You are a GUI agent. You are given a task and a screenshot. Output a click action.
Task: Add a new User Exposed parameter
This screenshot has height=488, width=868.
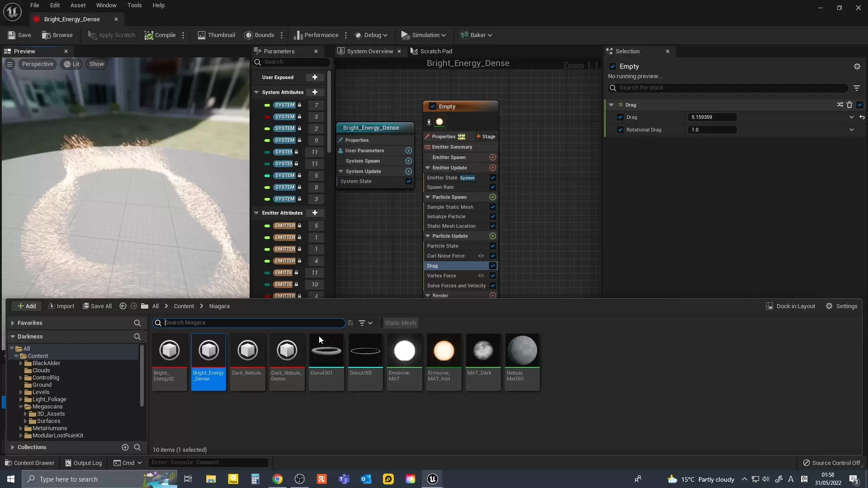(x=315, y=77)
